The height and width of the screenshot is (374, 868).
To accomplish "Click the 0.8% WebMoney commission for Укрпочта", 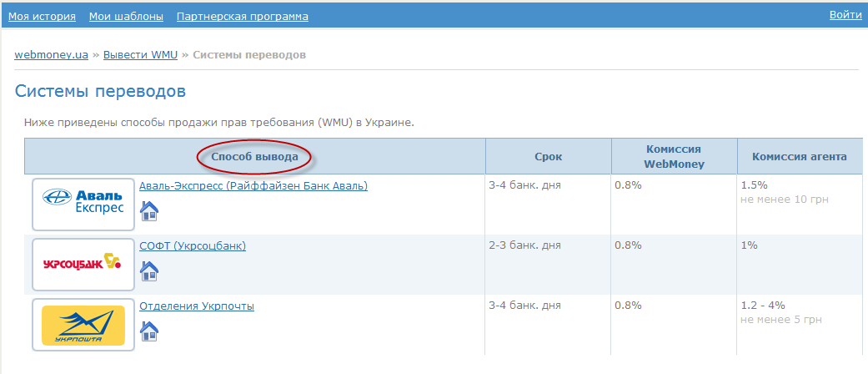I will [x=628, y=306].
